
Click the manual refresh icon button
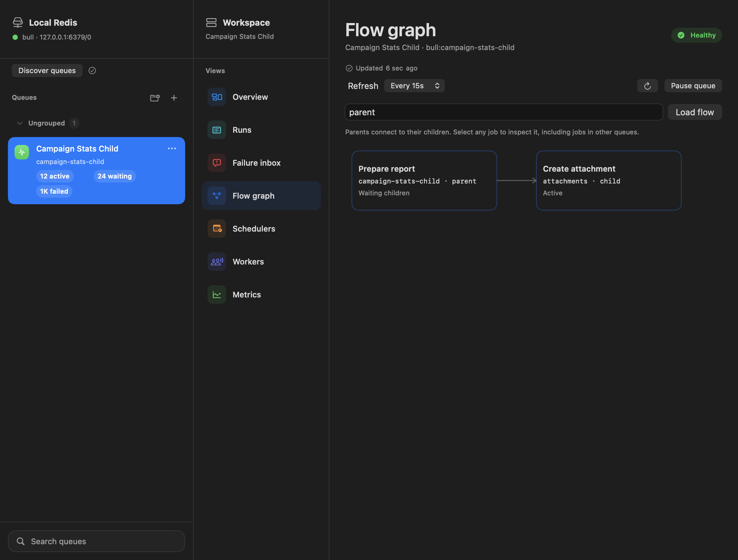point(647,86)
